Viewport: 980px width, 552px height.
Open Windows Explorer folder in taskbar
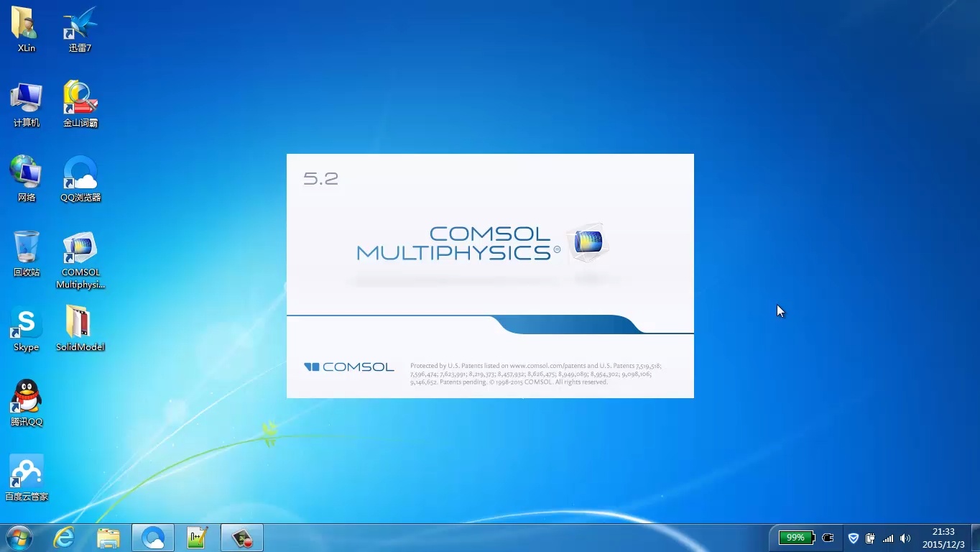pos(108,538)
